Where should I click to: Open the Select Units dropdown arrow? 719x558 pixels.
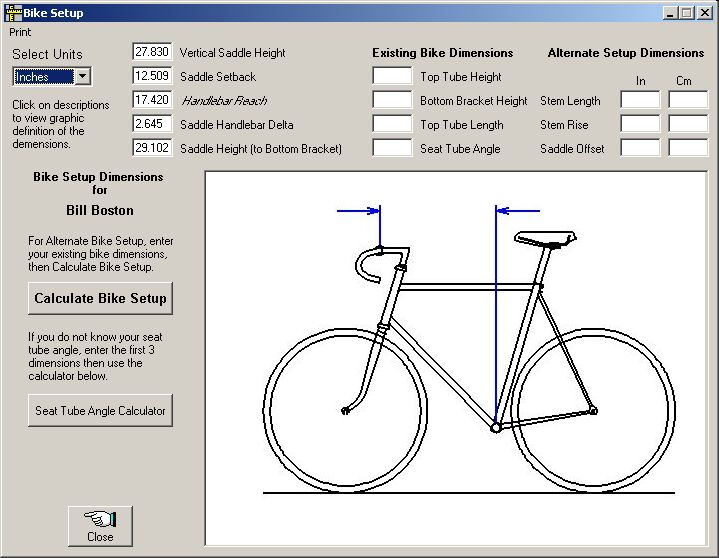point(83,76)
